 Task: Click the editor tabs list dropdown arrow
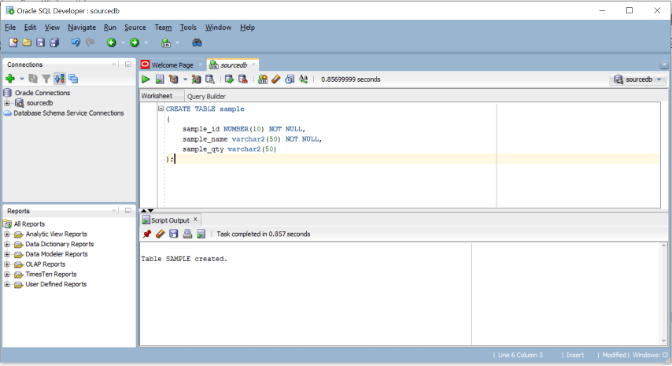pos(663,65)
